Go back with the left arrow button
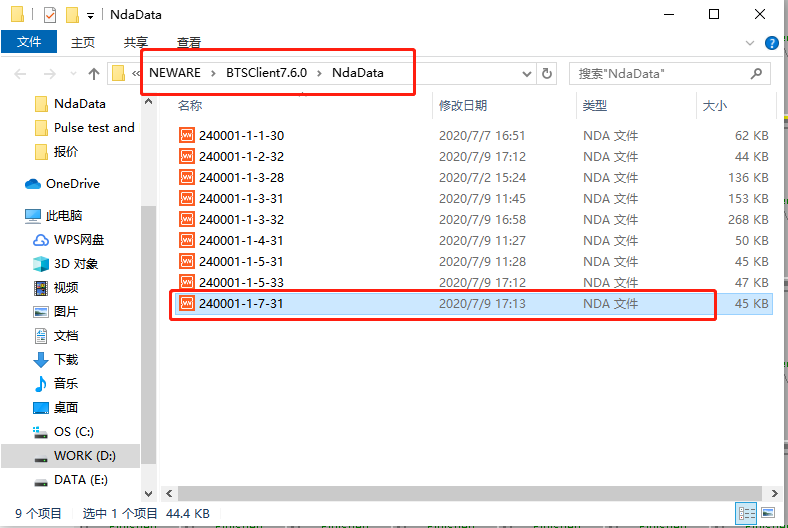The height and width of the screenshot is (528, 788). coord(20,74)
